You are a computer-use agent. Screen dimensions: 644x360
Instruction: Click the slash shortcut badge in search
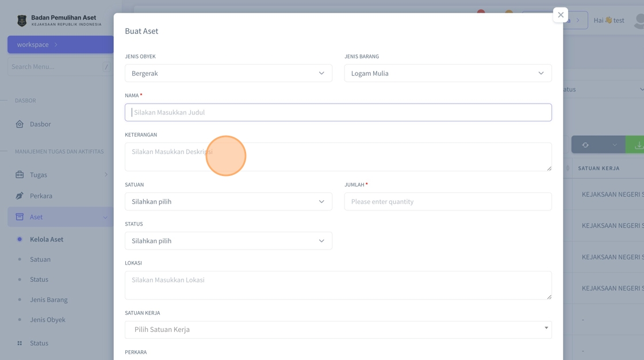[106, 67]
